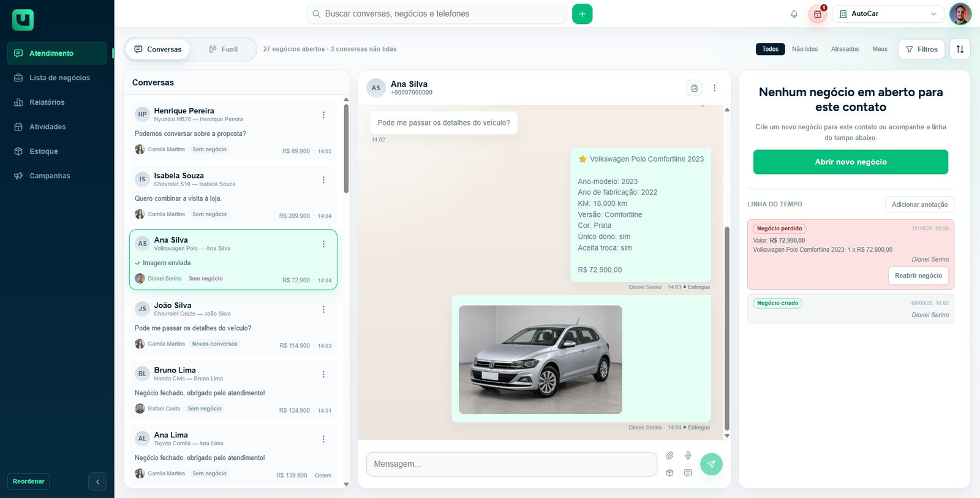The width and height of the screenshot is (980, 498).
Task: Click Abrir novo negócio button
Action: 851,162
